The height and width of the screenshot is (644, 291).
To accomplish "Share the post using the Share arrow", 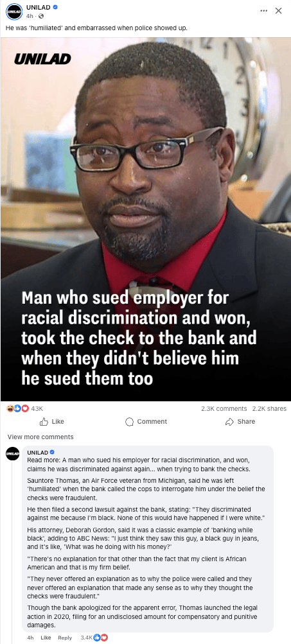I will (240, 421).
